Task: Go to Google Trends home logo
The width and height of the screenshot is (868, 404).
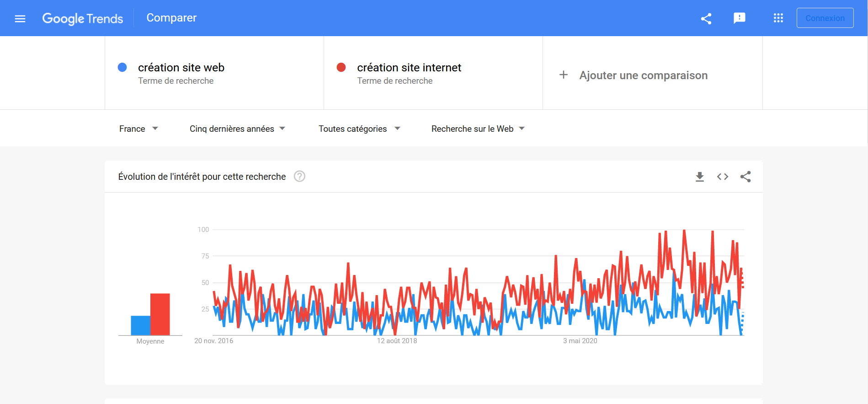Action: (83, 18)
